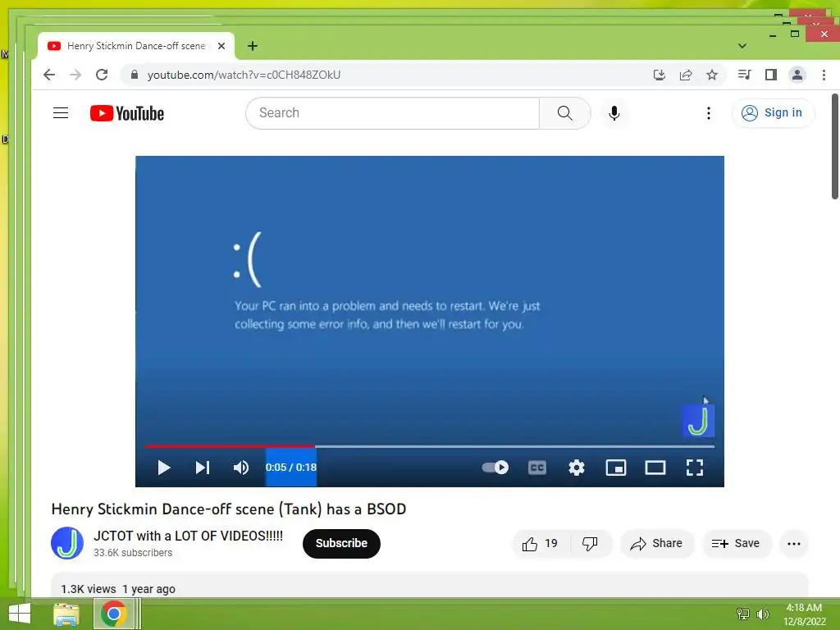Expand the description at 1.3K views
Screen dimensions: 840x630
[x=429, y=585]
